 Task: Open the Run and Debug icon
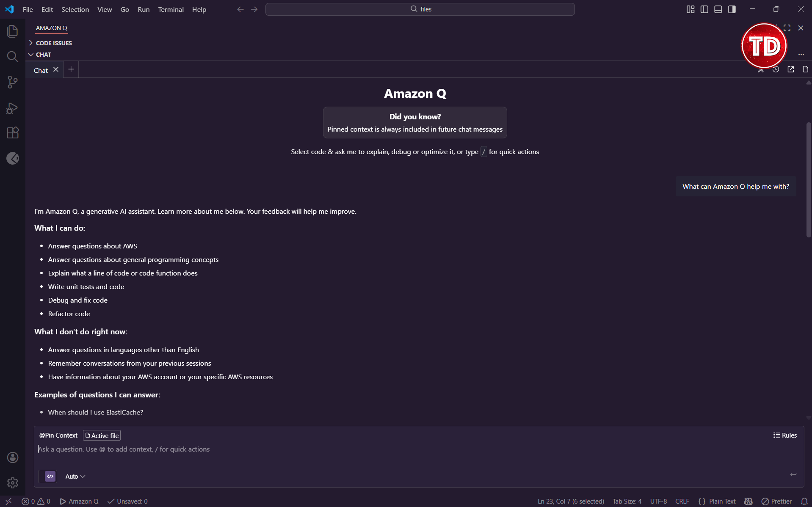point(12,108)
